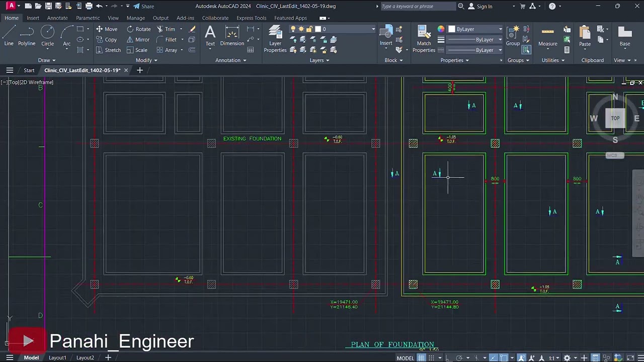644x362 pixels.
Task: Click MODEL space button in status bar
Action: (x=406, y=358)
